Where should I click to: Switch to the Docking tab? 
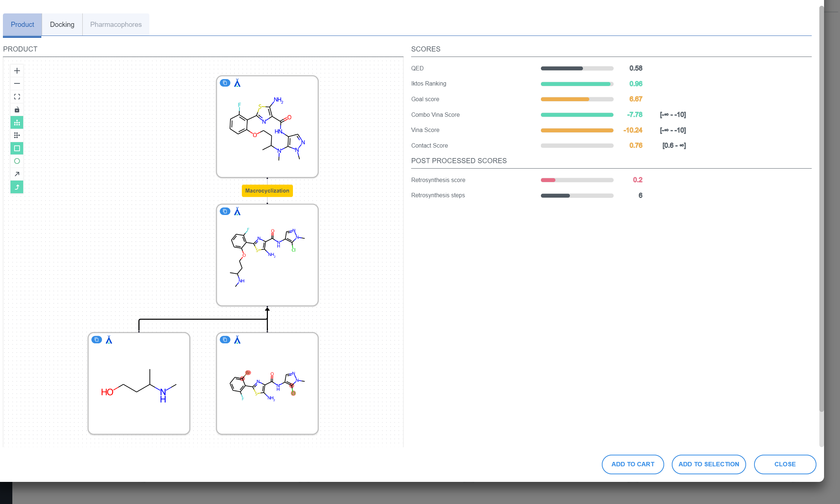[62, 25]
